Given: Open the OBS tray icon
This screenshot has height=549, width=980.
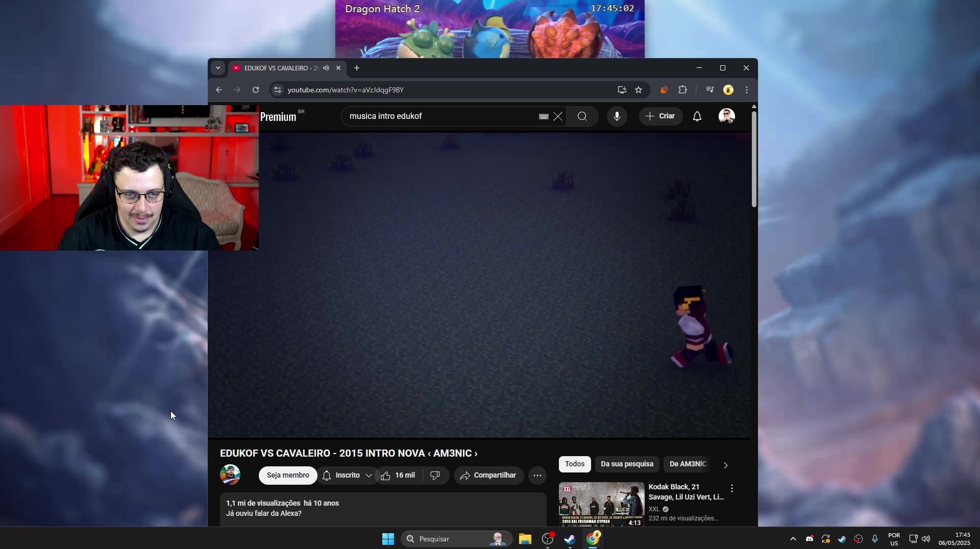Looking at the screenshot, I should click(859, 539).
